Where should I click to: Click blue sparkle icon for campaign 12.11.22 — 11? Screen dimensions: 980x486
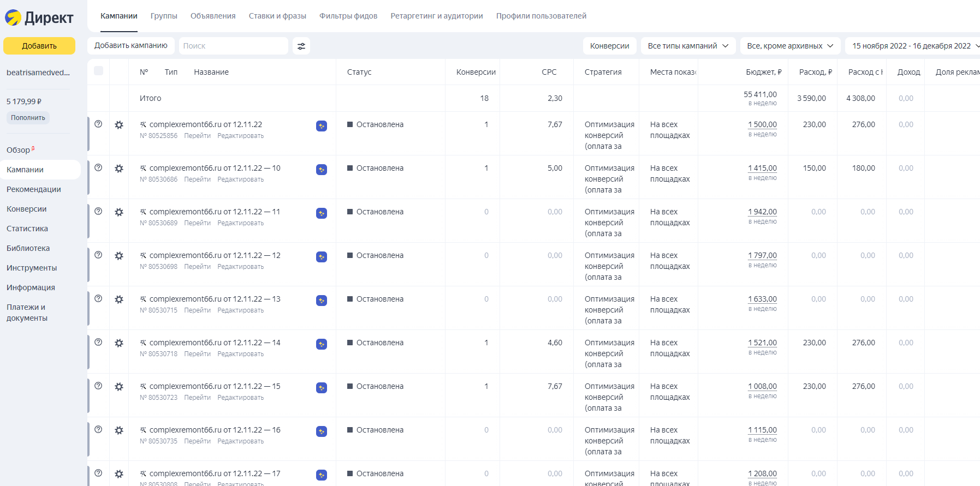[x=322, y=213]
